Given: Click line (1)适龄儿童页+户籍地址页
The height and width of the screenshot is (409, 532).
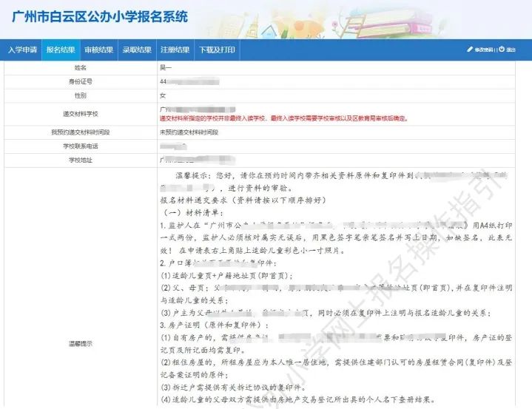Looking at the screenshot, I should pyautogui.click(x=226, y=275).
